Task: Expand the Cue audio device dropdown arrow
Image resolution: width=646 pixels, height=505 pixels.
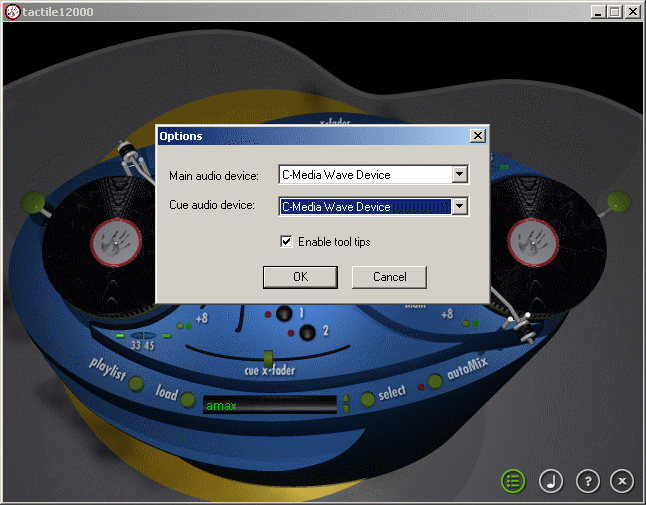Action: point(459,206)
